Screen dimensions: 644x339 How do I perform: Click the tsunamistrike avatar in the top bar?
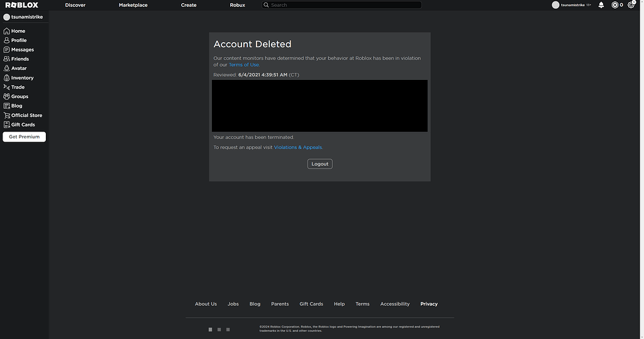pyautogui.click(x=556, y=5)
